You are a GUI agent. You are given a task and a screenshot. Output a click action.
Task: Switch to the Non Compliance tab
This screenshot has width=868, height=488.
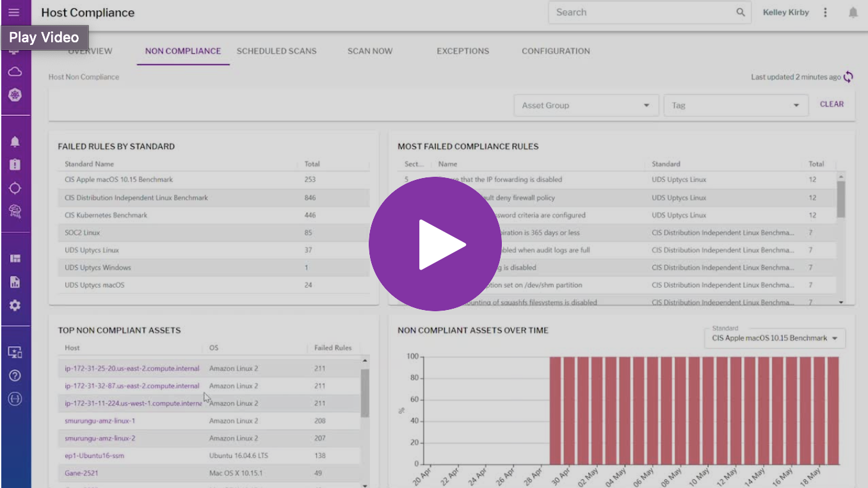click(183, 51)
